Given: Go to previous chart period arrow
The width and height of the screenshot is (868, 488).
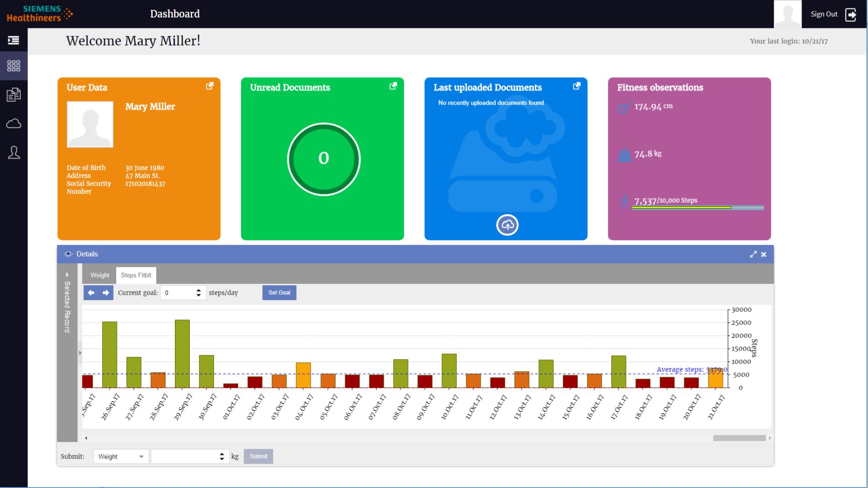Looking at the screenshot, I should (91, 293).
